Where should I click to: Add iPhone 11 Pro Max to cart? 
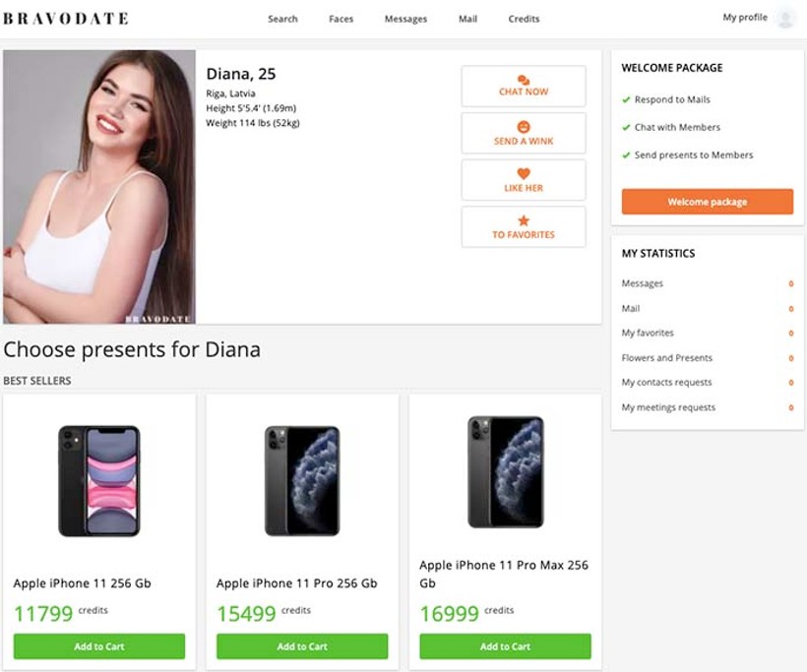tap(505, 646)
